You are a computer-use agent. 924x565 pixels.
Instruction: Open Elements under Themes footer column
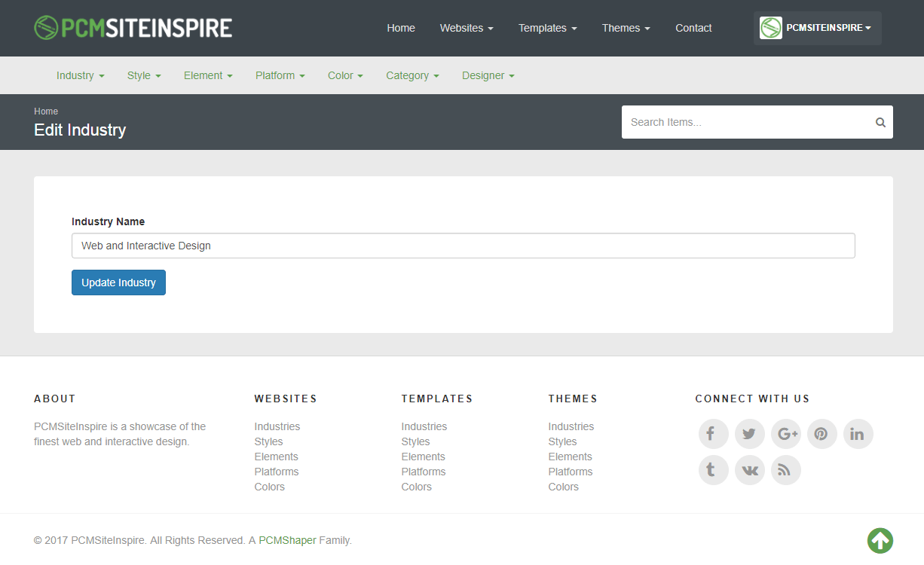pos(571,457)
